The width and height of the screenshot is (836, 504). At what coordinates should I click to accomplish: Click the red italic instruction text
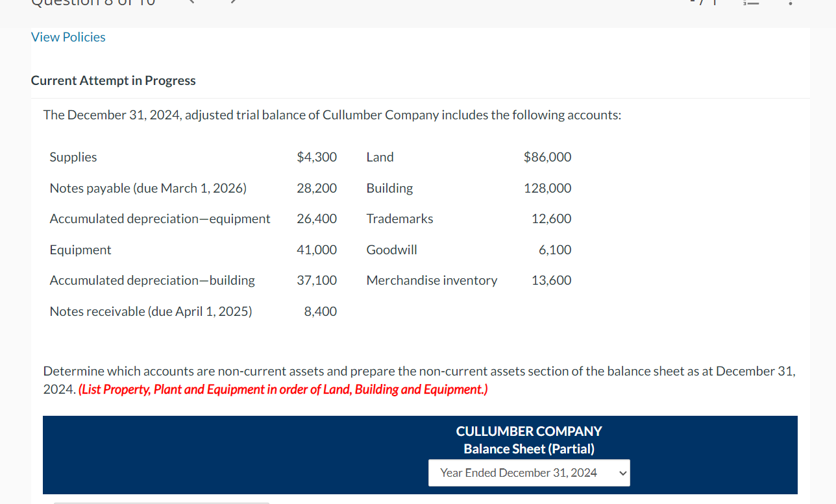click(x=282, y=389)
